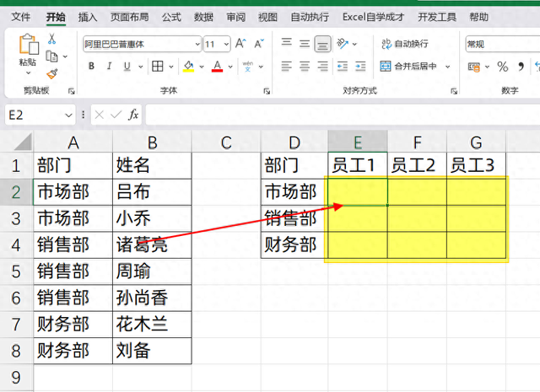Expand paste options arrow

[28, 72]
